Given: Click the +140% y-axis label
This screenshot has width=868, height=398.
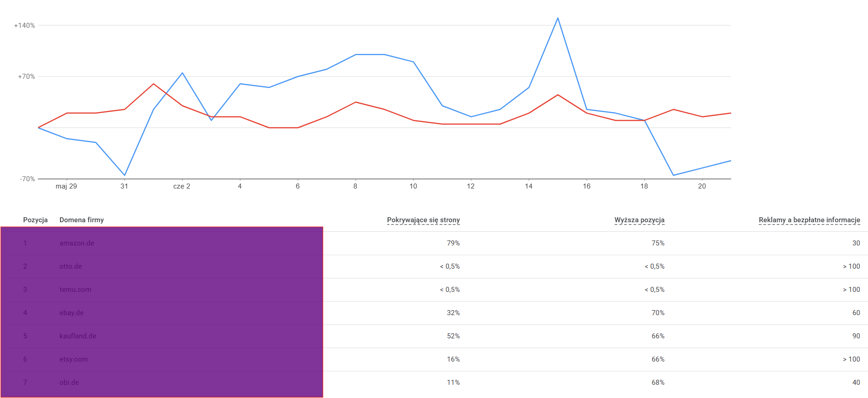Looking at the screenshot, I should pyautogui.click(x=25, y=26).
